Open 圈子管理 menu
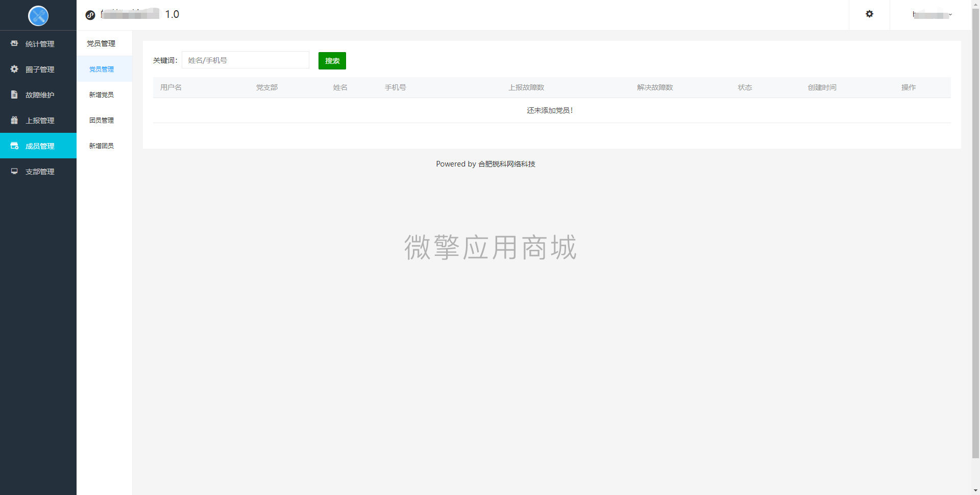The height and width of the screenshot is (495, 980). [38, 69]
